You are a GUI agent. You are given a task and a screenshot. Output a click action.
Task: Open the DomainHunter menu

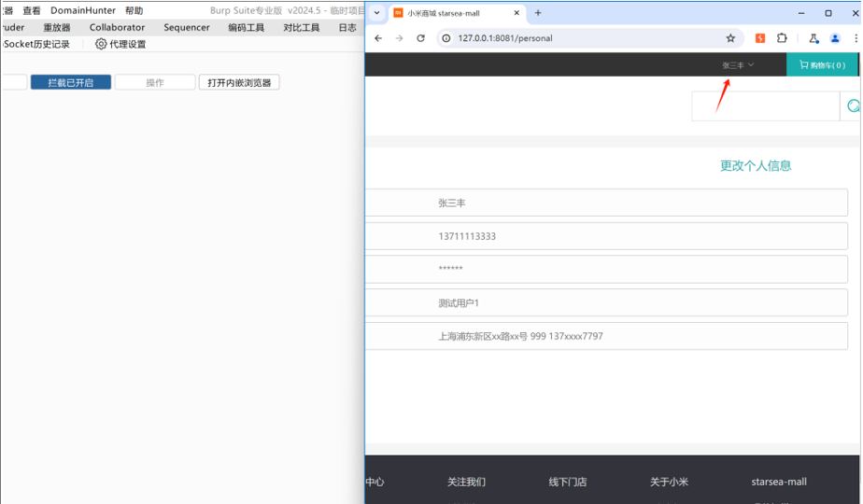[x=83, y=10]
